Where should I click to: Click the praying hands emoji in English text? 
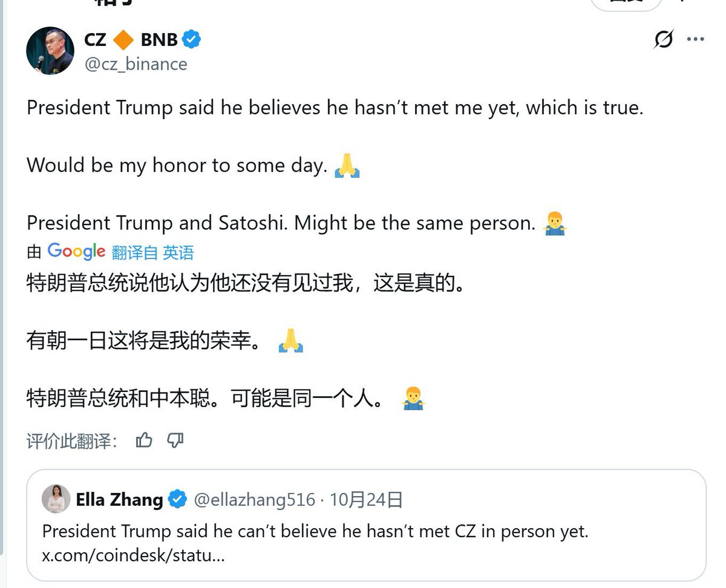(347, 166)
